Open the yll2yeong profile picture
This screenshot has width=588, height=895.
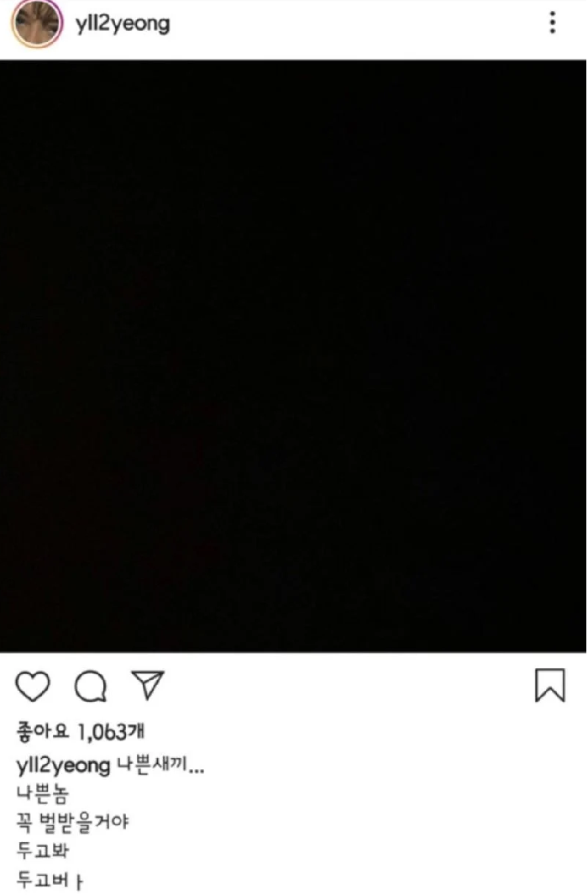(x=38, y=24)
